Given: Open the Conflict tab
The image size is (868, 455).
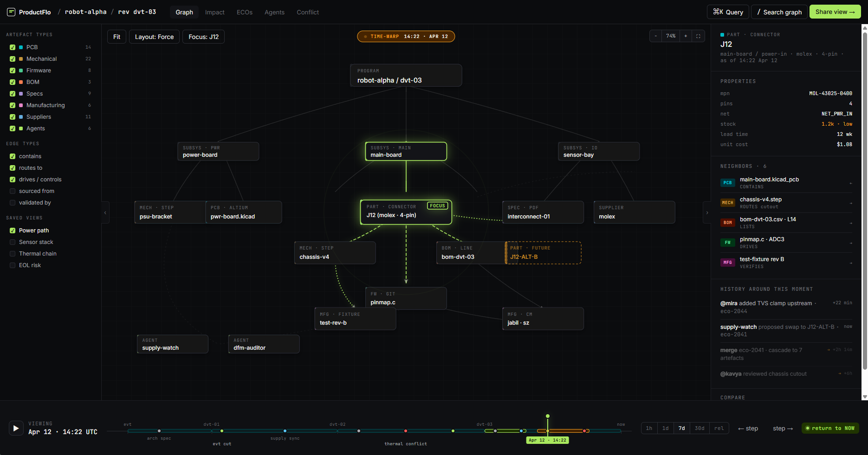Looking at the screenshot, I should point(307,12).
